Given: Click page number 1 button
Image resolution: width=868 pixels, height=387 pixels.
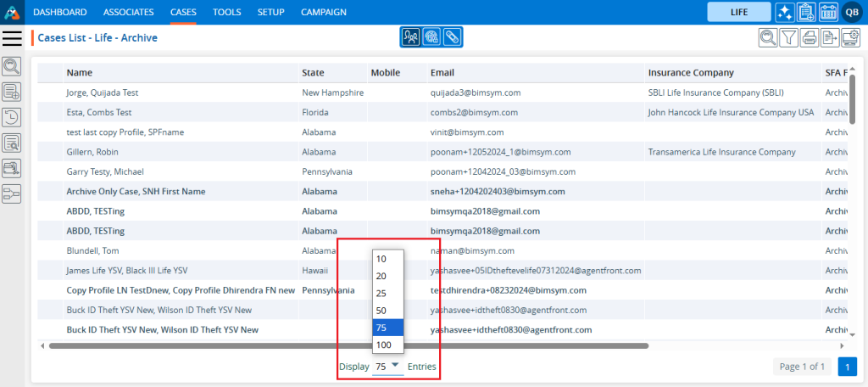Looking at the screenshot, I should [847, 367].
